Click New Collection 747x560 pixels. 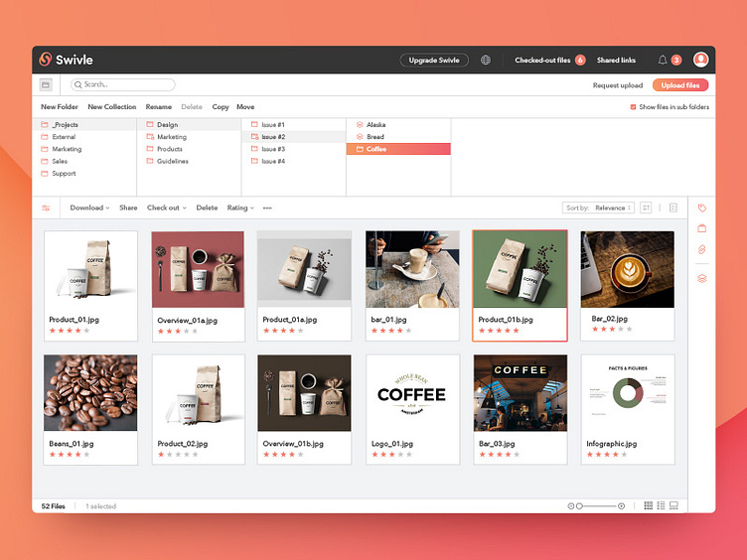pyautogui.click(x=112, y=106)
